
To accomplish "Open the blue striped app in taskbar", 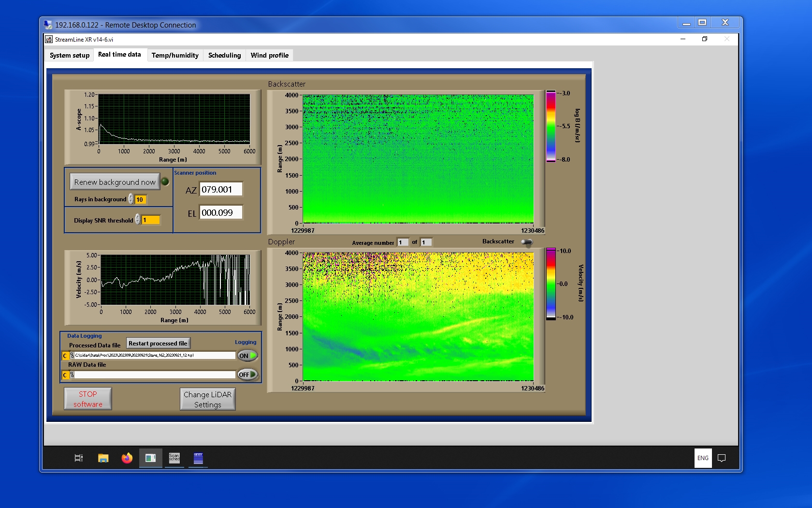I will 198,458.
